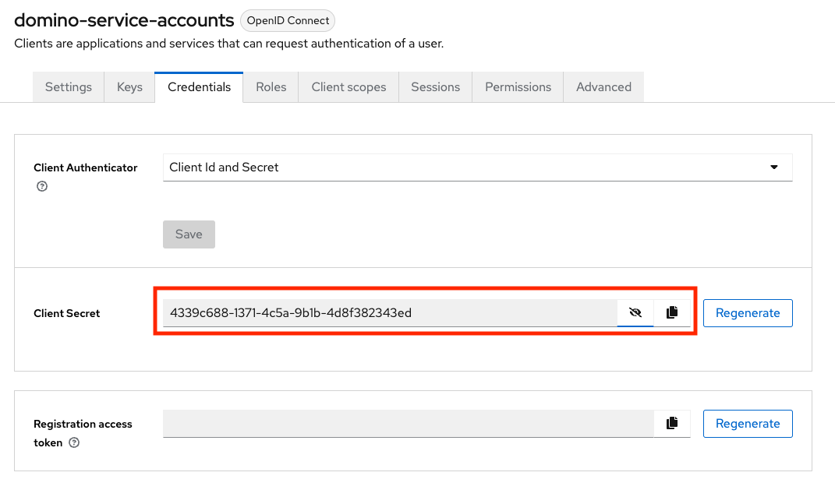Copy the Registration access token

(672, 424)
